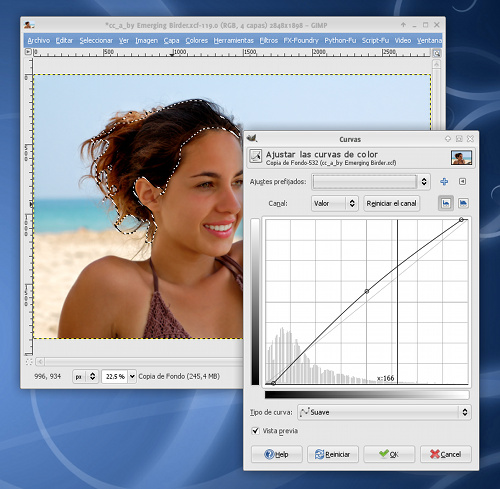Select logarithmic histogram toggle
The image size is (500, 489).
[x=463, y=203]
